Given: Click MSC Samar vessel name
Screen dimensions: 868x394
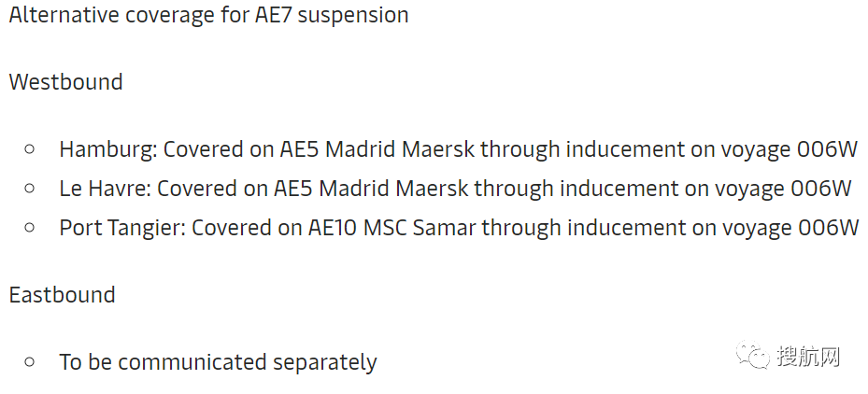Looking at the screenshot, I should [x=420, y=228].
